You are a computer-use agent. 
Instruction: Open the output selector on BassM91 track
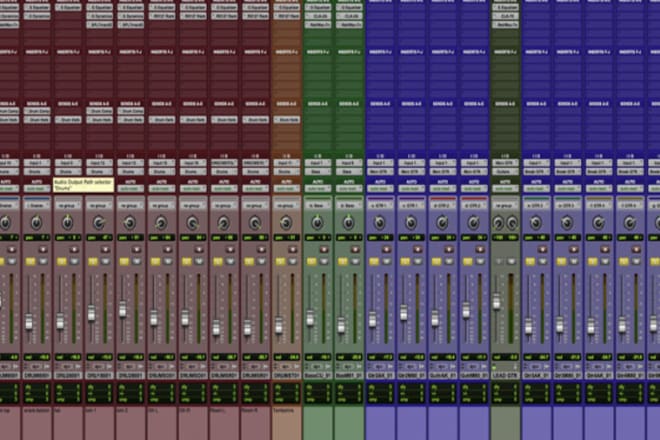coord(349,172)
